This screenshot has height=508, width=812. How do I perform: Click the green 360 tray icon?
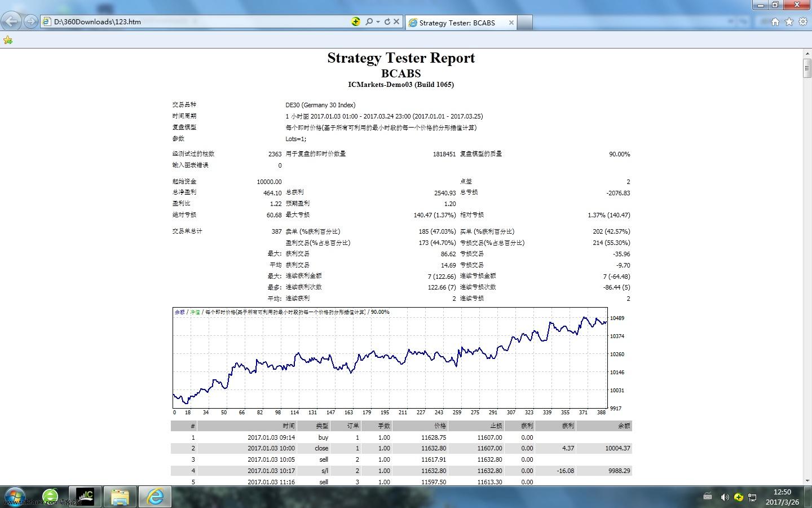coord(738,497)
